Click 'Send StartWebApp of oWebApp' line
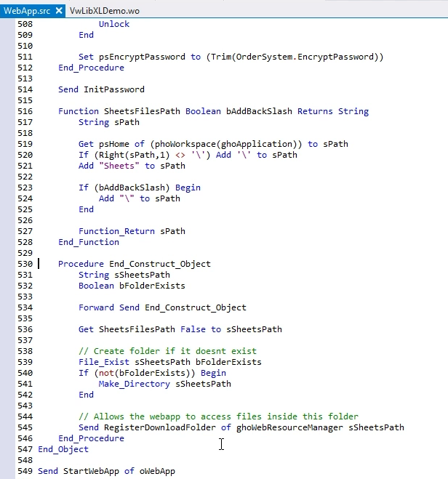The image size is (448, 479). (x=106, y=471)
